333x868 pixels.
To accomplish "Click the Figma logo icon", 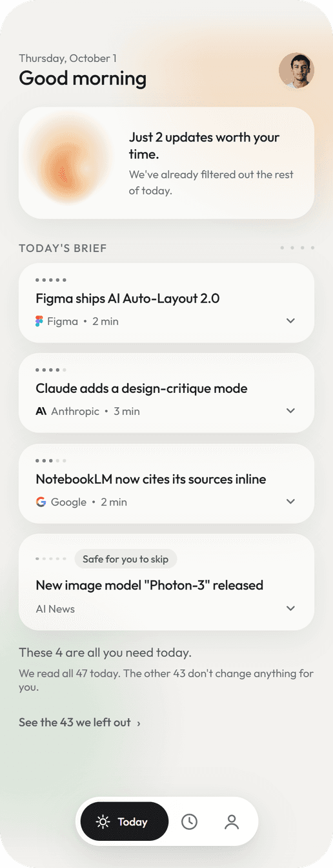I will click(x=39, y=321).
